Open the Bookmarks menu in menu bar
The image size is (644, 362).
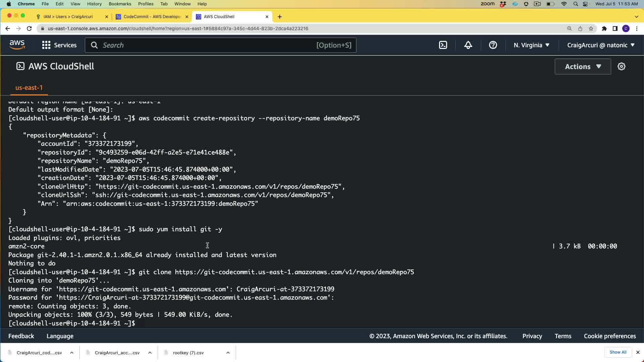click(120, 4)
